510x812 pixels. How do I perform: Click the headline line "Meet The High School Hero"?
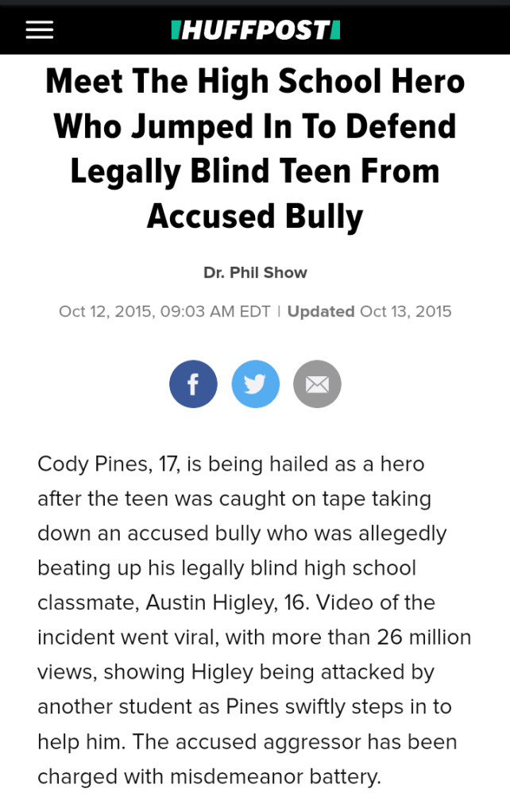point(255,82)
